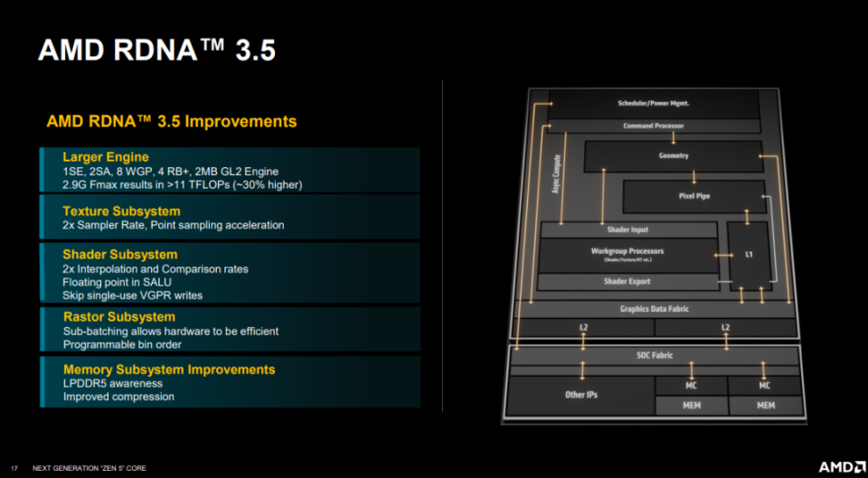Select the "Command Processor" block in diagram
Screen dimensions: 868x478
coord(653,127)
